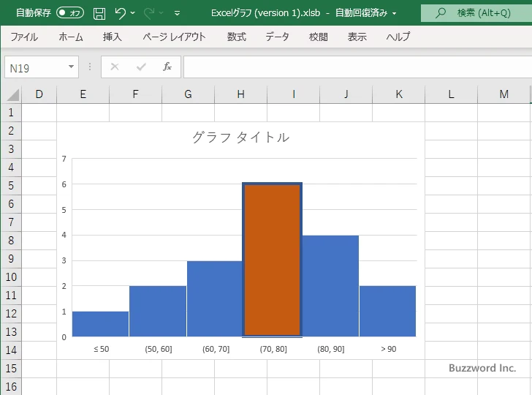This screenshot has height=395, width=532.
Task: Click the Select All corner triangle
Action: click(12, 94)
